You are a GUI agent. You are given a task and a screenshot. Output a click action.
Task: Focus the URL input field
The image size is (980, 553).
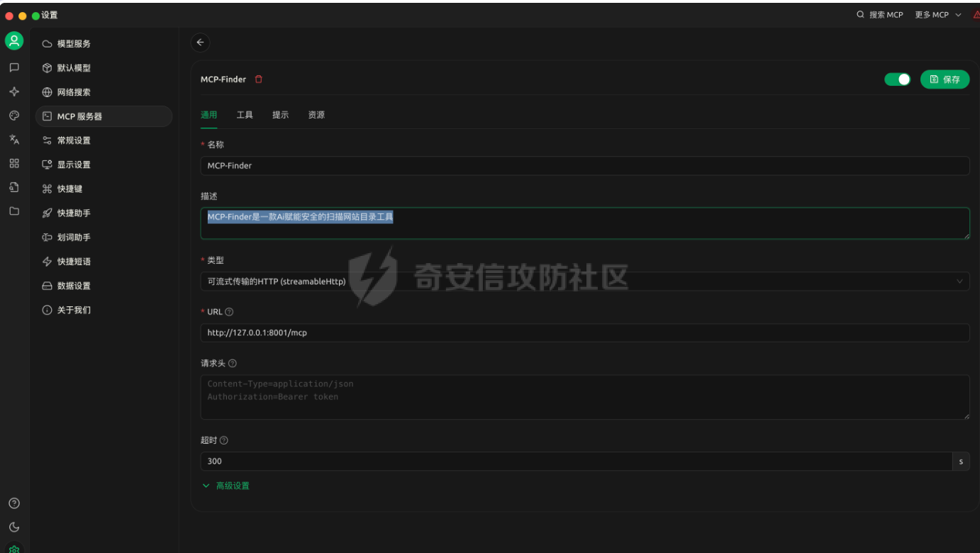tap(585, 333)
